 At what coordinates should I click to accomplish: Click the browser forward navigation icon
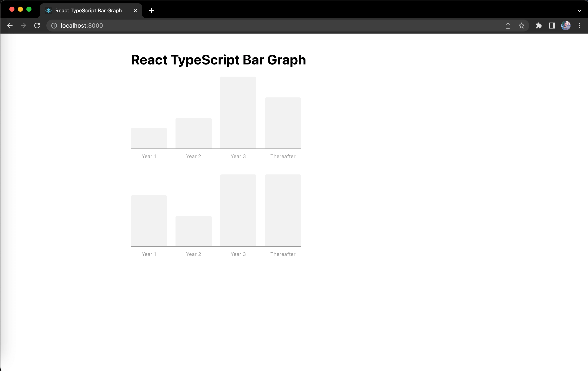[x=23, y=26]
